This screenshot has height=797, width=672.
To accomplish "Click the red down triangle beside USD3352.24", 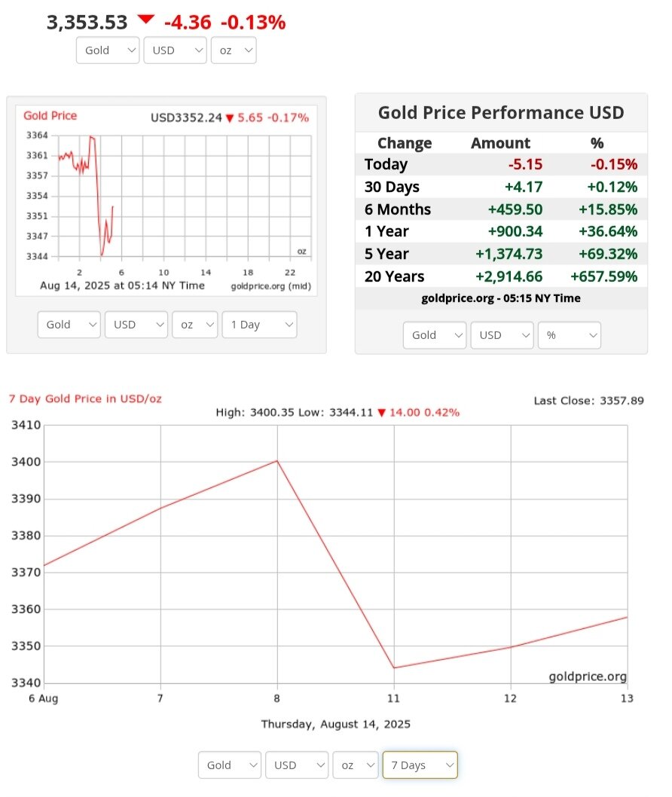I will pyautogui.click(x=230, y=118).
